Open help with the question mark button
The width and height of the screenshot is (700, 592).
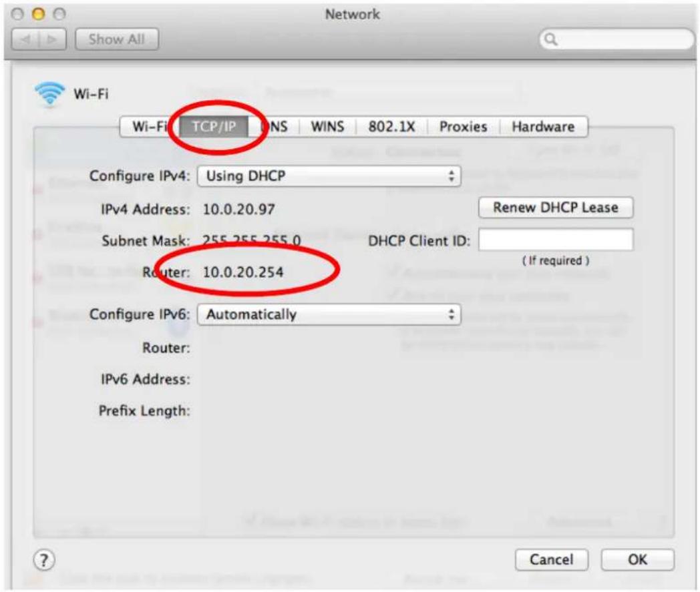(44, 560)
